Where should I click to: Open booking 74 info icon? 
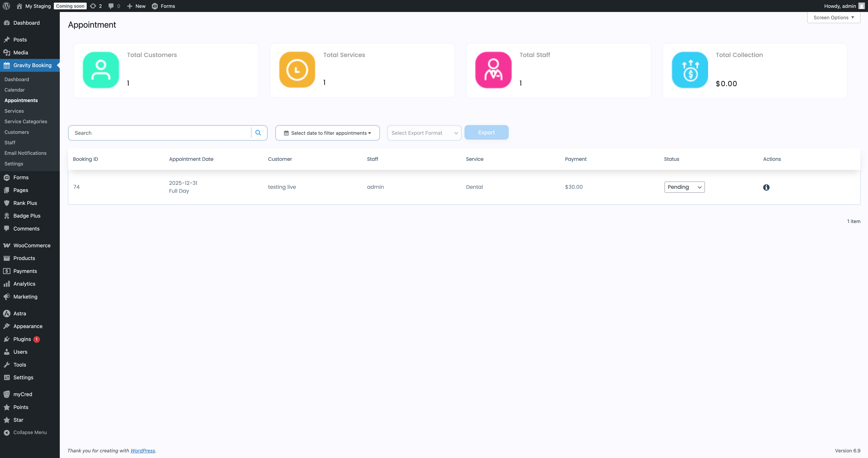pos(766,187)
